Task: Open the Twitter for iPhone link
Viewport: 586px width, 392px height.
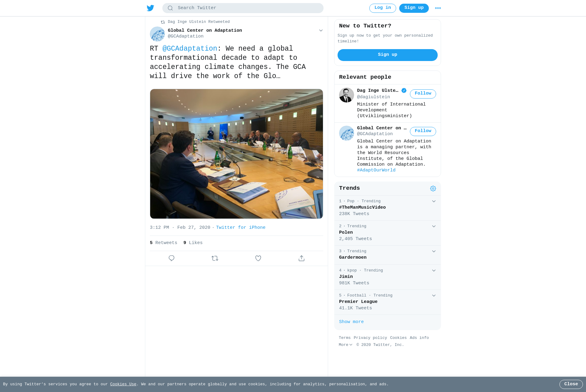Action: pyautogui.click(x=241, y=228)
